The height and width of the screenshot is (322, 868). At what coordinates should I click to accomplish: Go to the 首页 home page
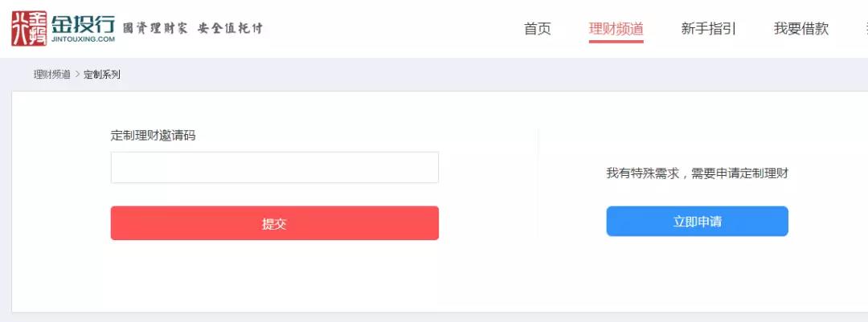tap(538, 29)
